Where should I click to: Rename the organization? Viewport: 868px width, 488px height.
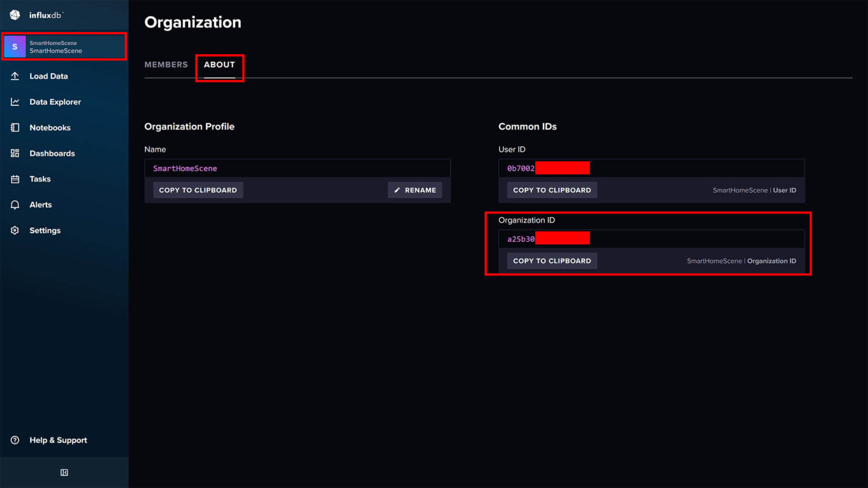(415, 190)
